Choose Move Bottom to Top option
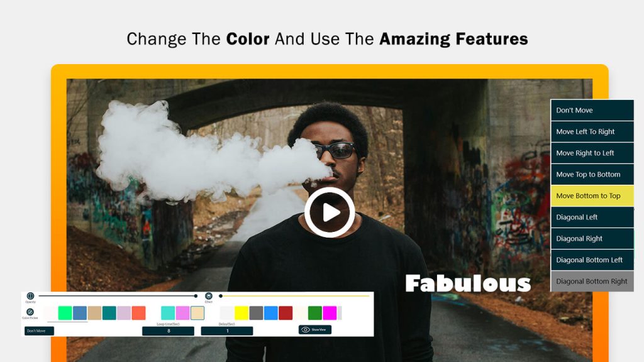The width and height of the screenshot is (644, 362). click(592, 196)
